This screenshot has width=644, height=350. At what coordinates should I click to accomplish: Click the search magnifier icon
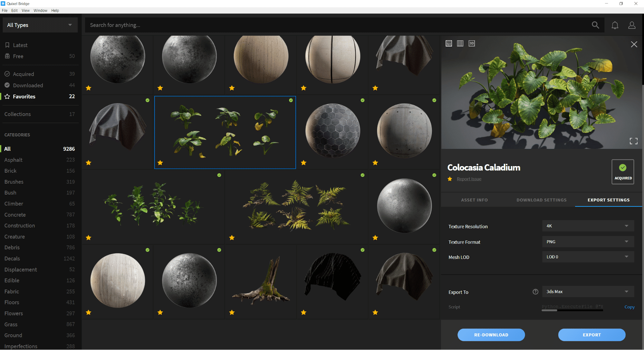595,25
